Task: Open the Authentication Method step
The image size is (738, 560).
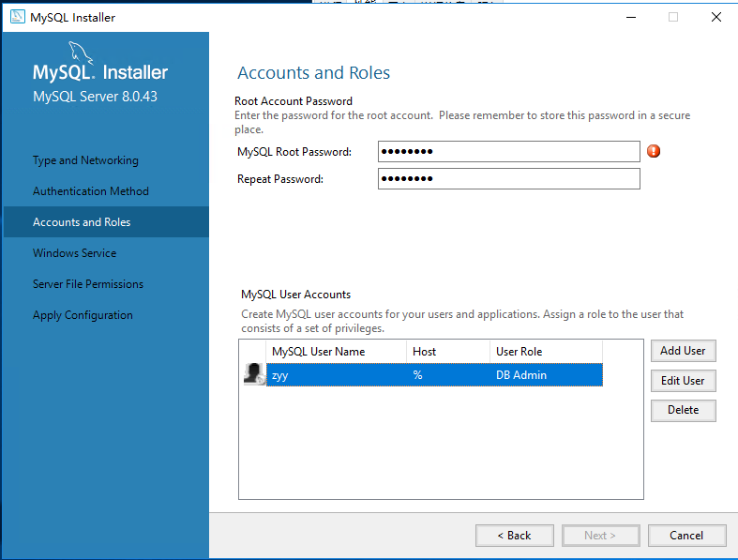Action: click(x=91, y=191)
